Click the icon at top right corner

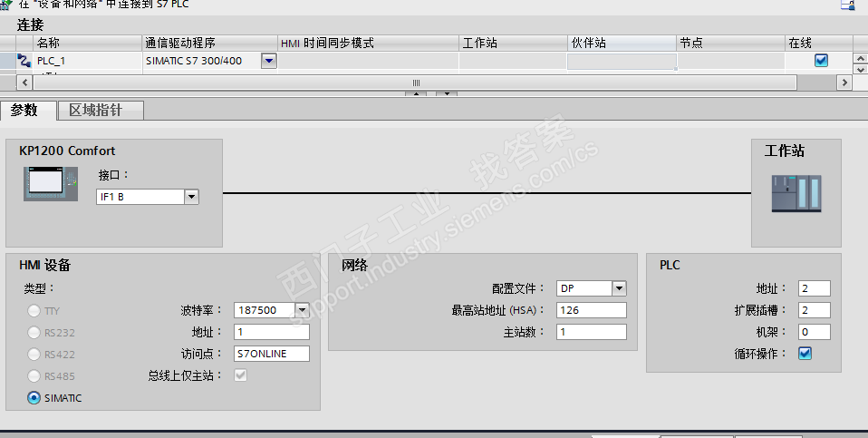click(x=847, y=5)
